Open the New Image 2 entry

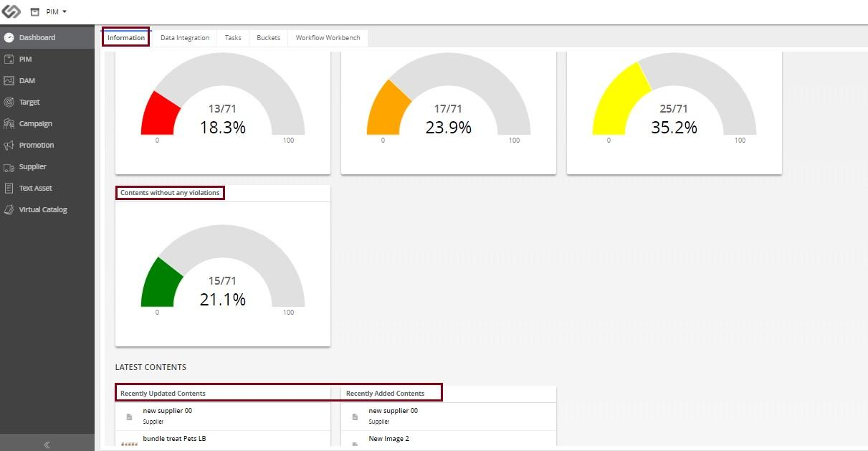point(388,438)
